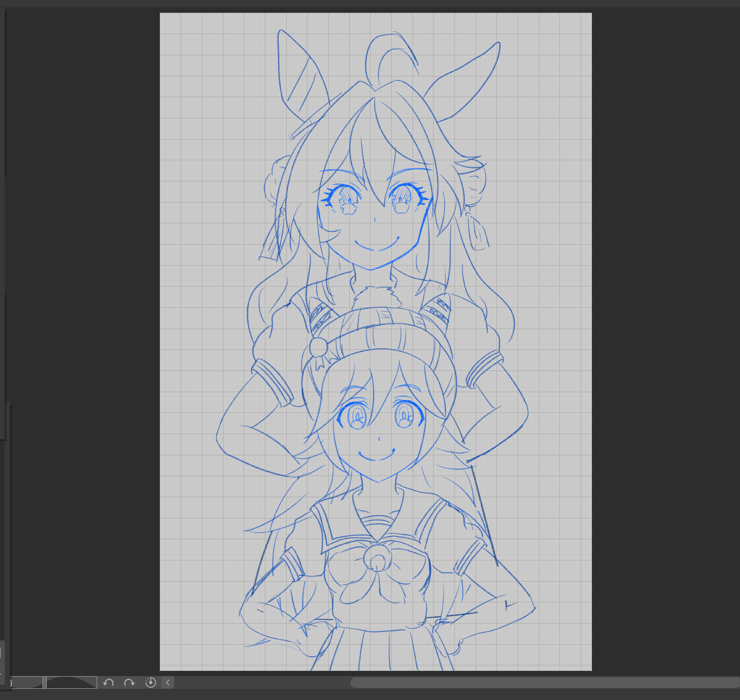The image size is (740, 700).
Task: Click the scroll-left arrow on the horizontal scrollbar
Action: (x=168, y=682)
